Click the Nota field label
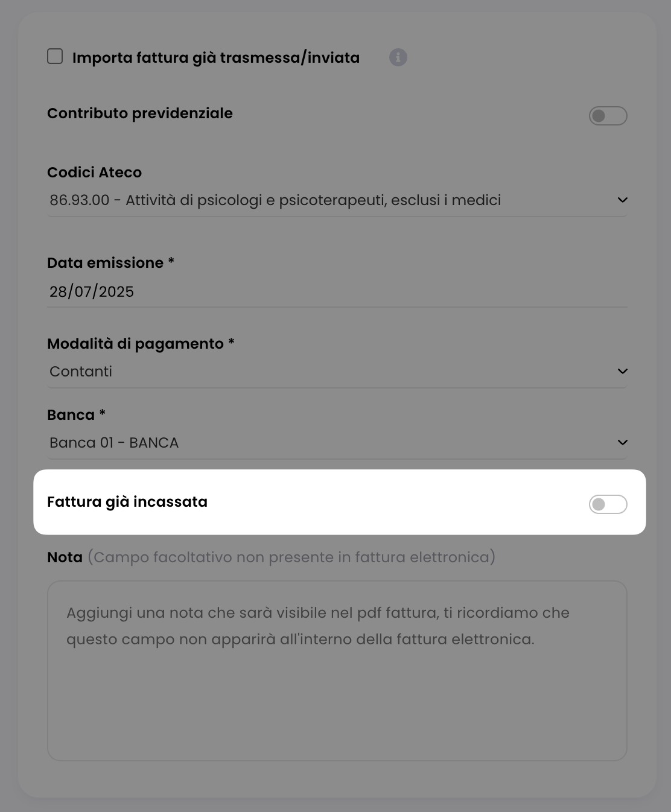Viewport: 671px width, 812px height. [x=65, y=557]
